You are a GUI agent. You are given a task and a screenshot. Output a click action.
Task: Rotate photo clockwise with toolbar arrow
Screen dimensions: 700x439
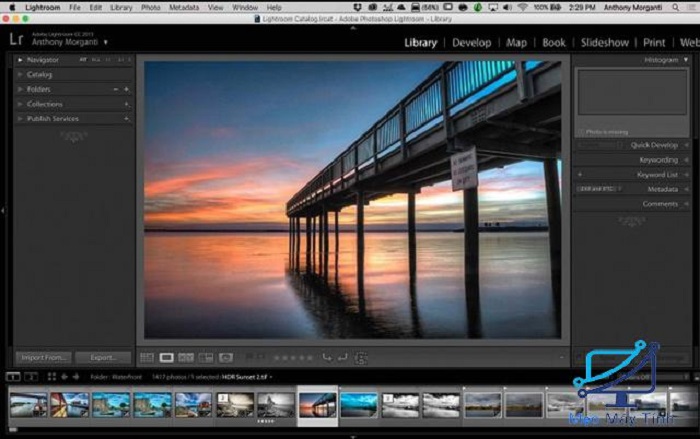click(x=343, y=357)
